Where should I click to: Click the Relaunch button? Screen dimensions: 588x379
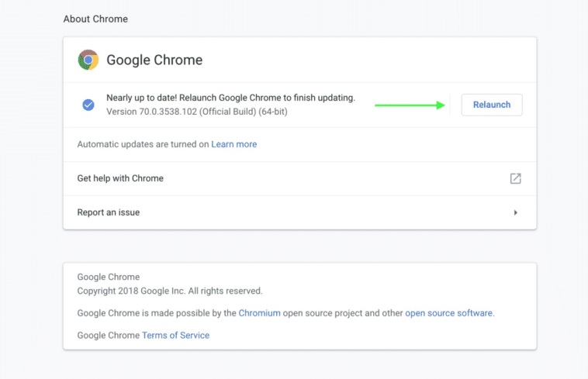coord(492,105)
